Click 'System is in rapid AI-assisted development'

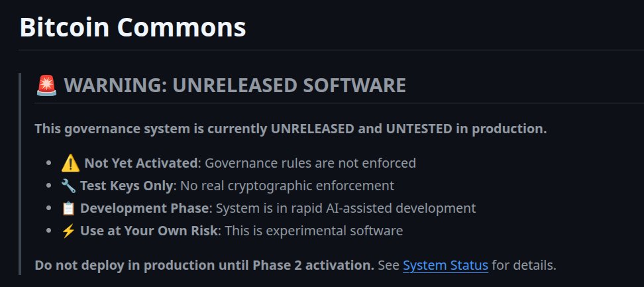tap(346, 209)
